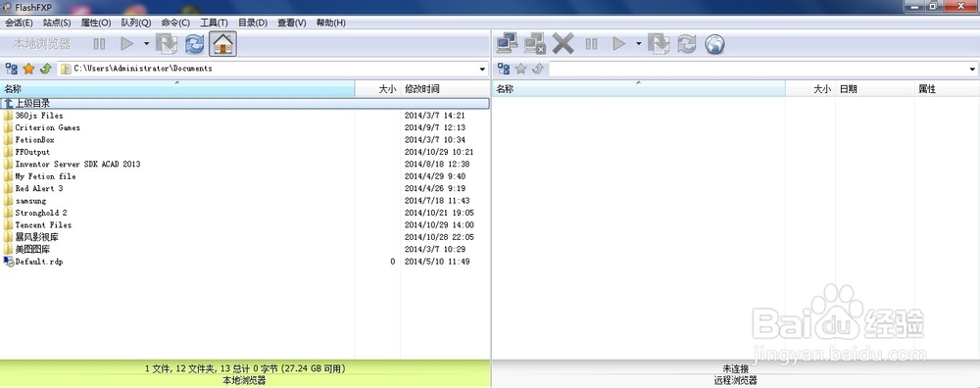This screenshot has height=388, width=980.
Task: Click the 未连接 status text
Action: pyautogui.click(x=736, y=369)
